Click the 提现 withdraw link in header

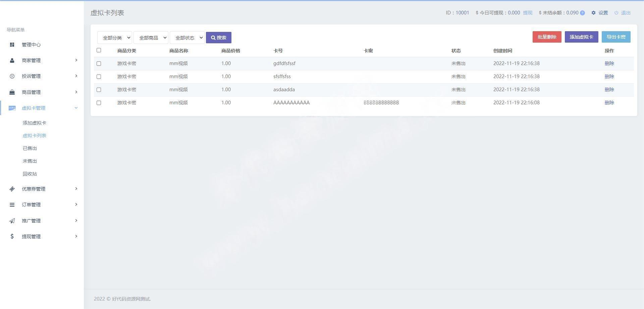(x=528, y=13)
